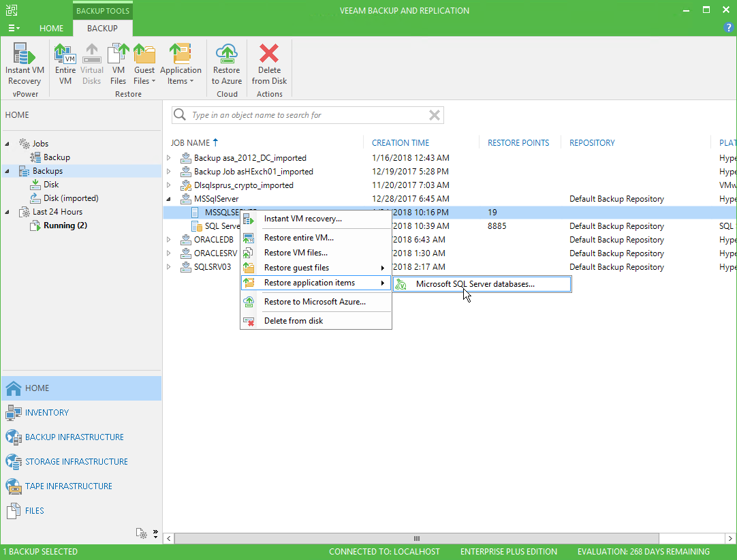Viewport: 737px width, 560px height.
Task: Expand the Backup Job asHExch01_imported row
Action: pyautogui.click(x=169, y=172)
